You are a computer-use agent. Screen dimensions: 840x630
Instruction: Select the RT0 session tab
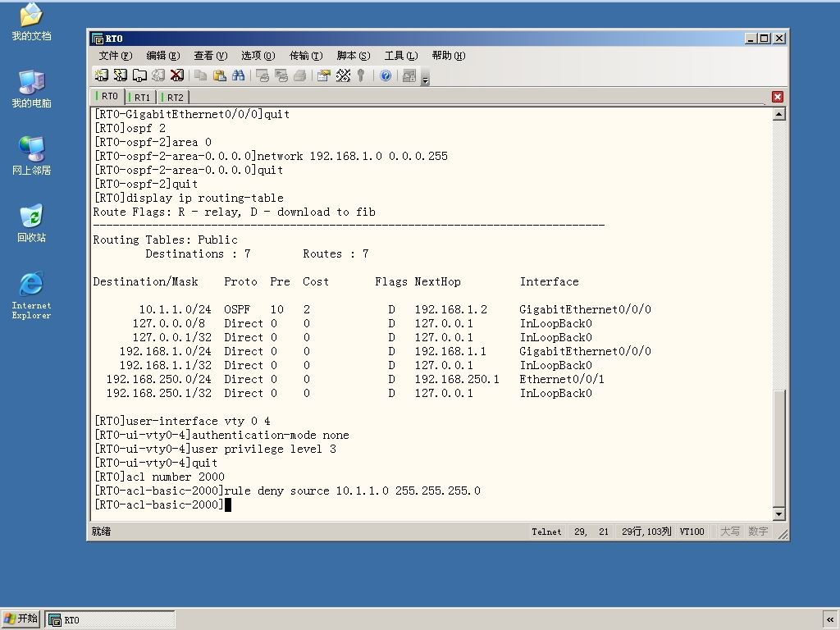(108, 97)
